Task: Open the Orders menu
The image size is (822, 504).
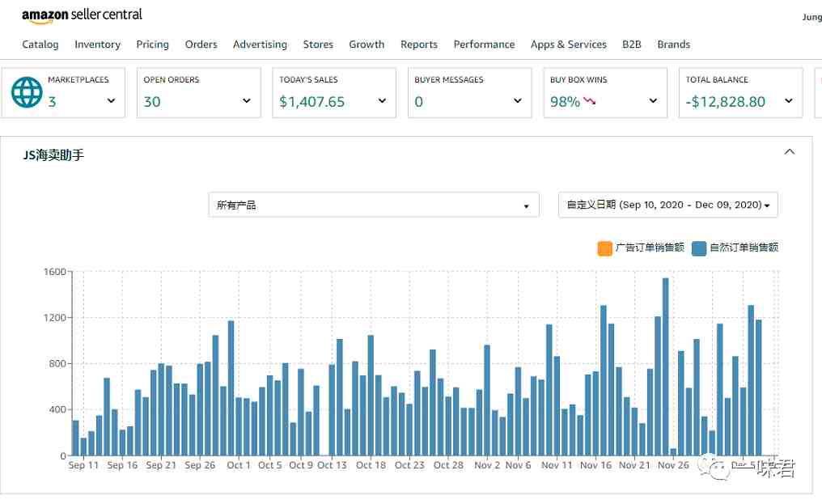Action: [x=201, y=44]
